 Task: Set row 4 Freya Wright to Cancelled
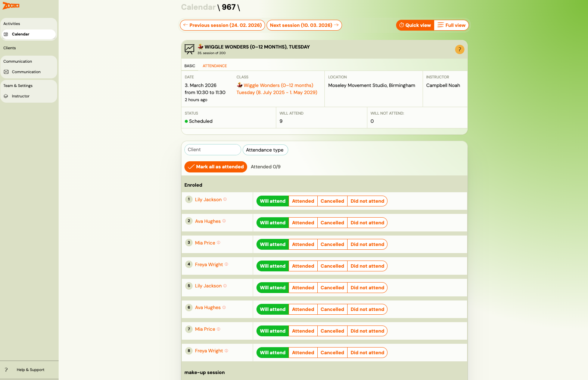[332, 266]
